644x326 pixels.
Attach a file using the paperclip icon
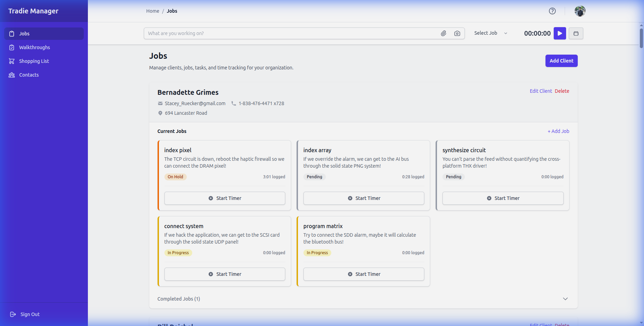tap(443, 33)
